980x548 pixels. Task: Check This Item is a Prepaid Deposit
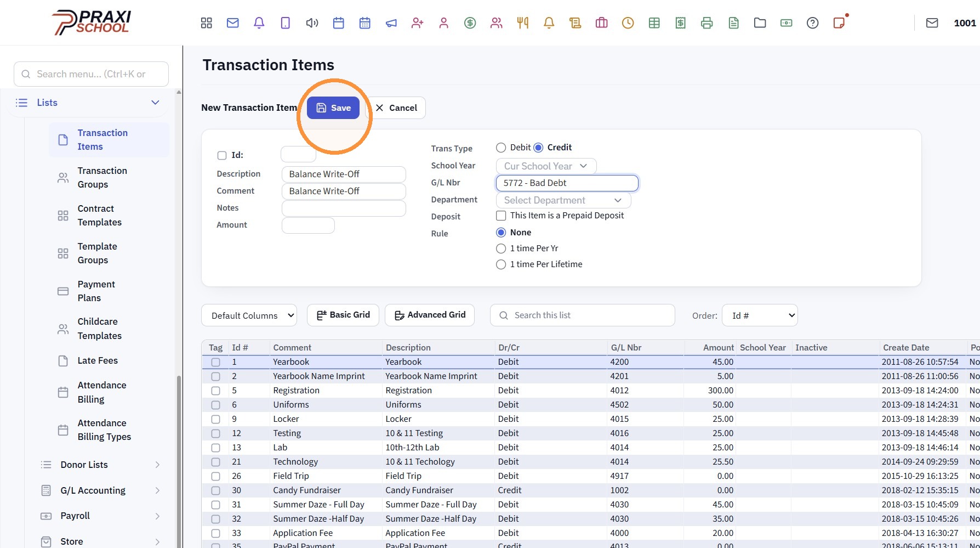(x=501, y=216)
